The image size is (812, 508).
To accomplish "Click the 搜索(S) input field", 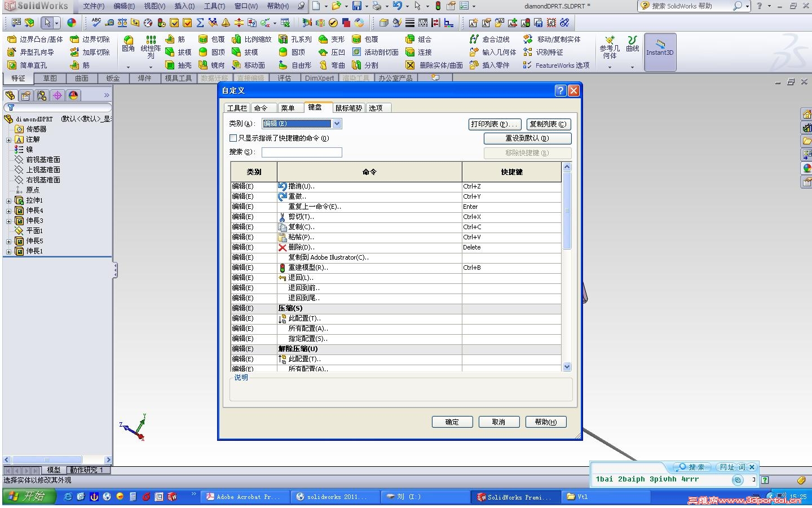I will point(302,152).
